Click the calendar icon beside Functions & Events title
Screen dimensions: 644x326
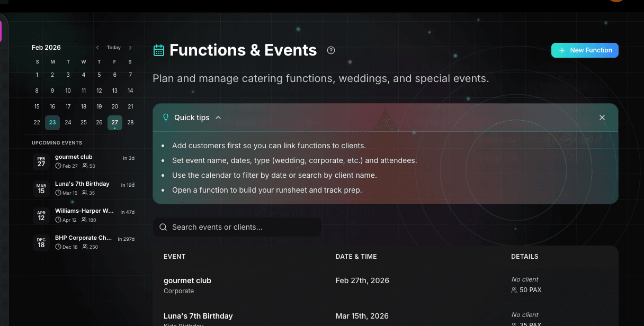(158, 50)
